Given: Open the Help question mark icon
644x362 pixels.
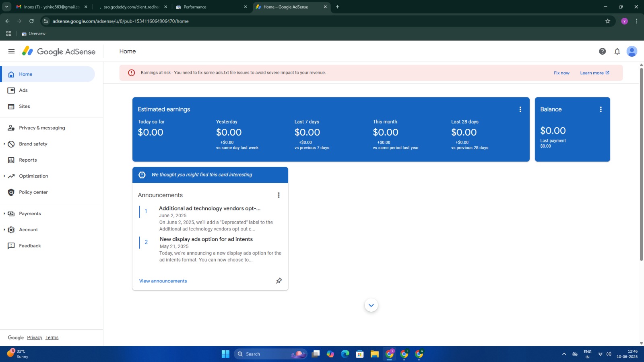Looking at the screenshot, I should [x=602, y=51].
